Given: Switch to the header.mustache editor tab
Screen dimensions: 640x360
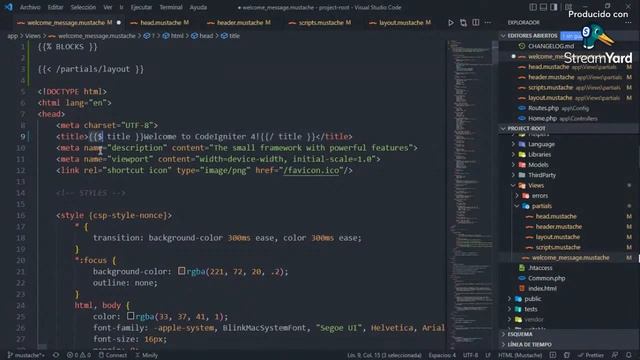Looking at the screenshot, I should [239, 23].
